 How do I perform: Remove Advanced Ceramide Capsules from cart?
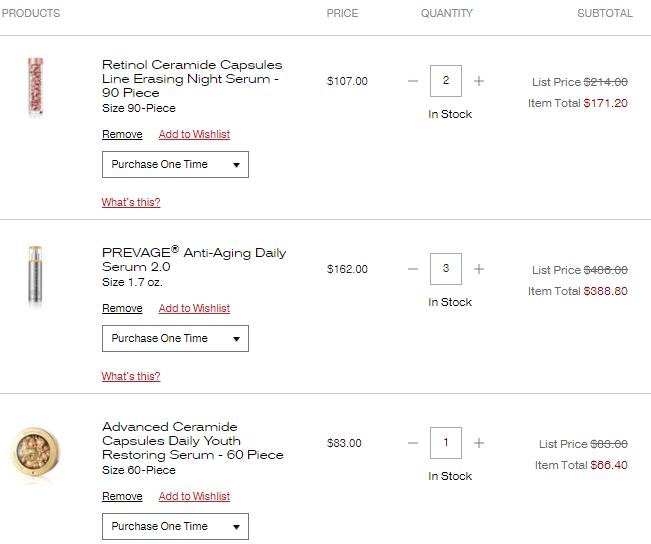click(122, 496)
